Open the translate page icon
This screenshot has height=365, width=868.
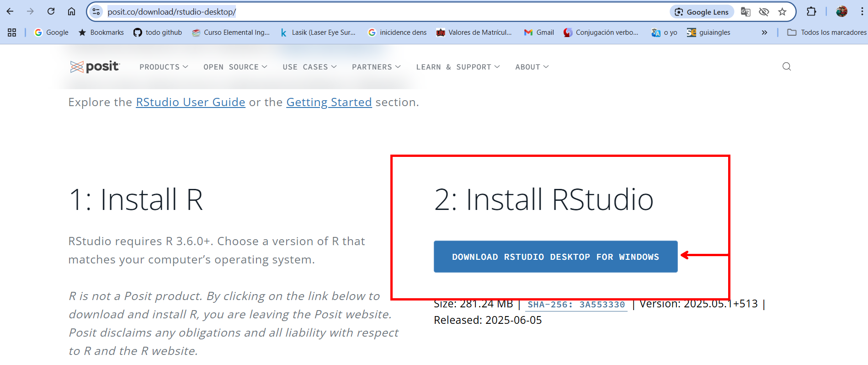746,12
